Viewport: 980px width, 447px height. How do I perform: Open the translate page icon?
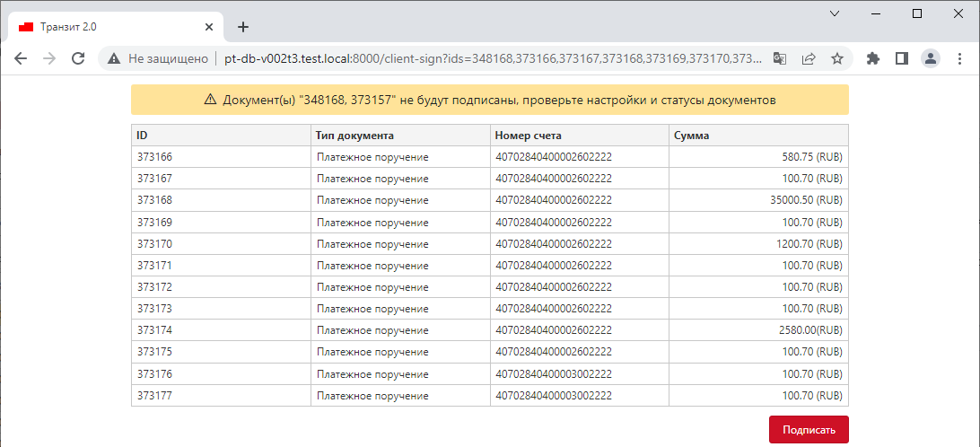pos(779,58)
